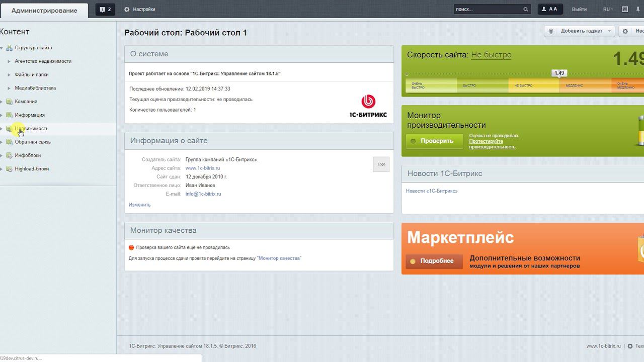
Task: Open the "Монитор качества" page link
Action: (x=279, y=258)
